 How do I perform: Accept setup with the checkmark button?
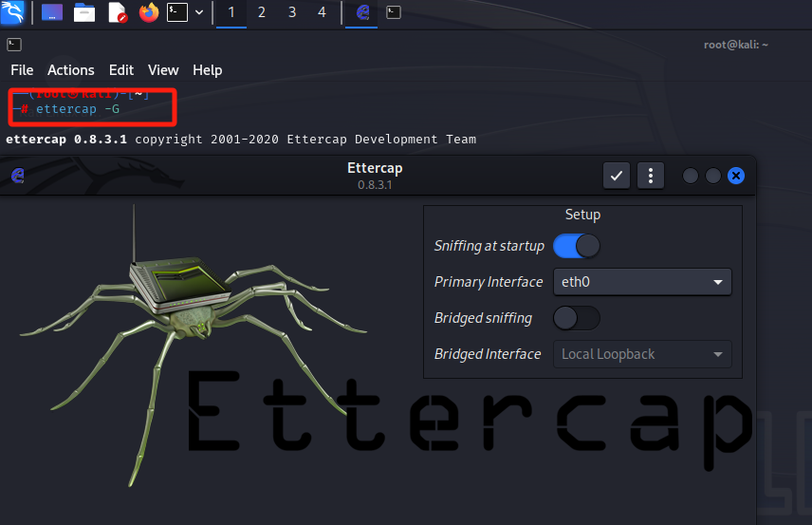coord(617,176)
